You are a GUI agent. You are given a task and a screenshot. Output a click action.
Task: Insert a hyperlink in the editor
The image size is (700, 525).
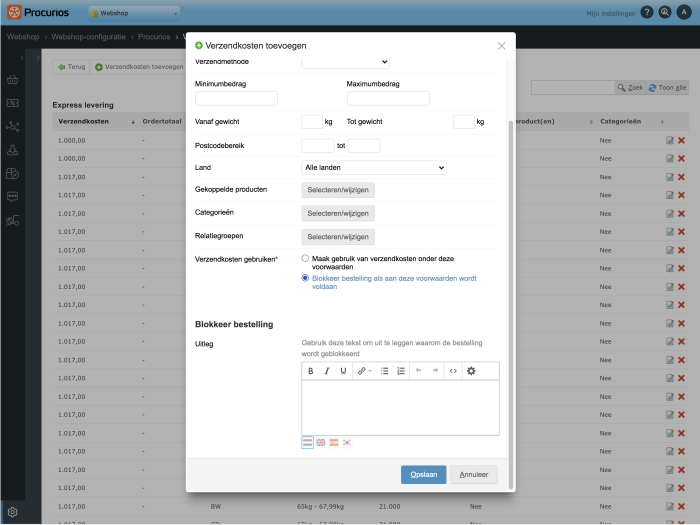362,371
